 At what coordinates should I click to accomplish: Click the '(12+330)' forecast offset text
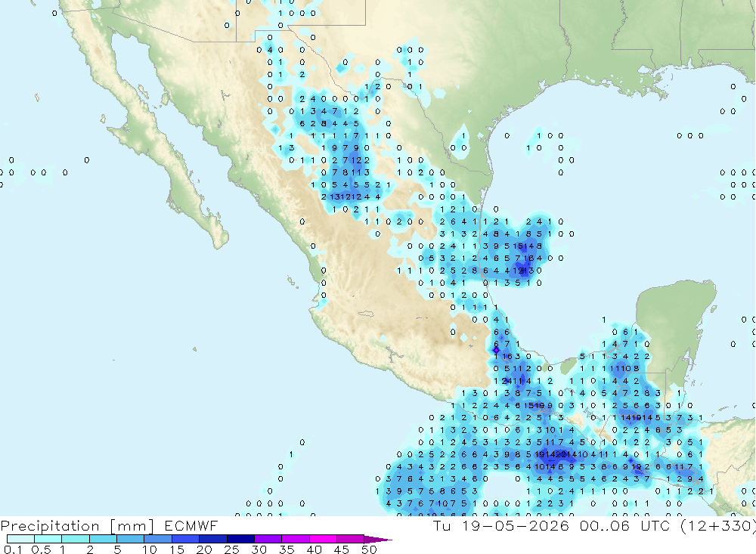tap(718, 526)
